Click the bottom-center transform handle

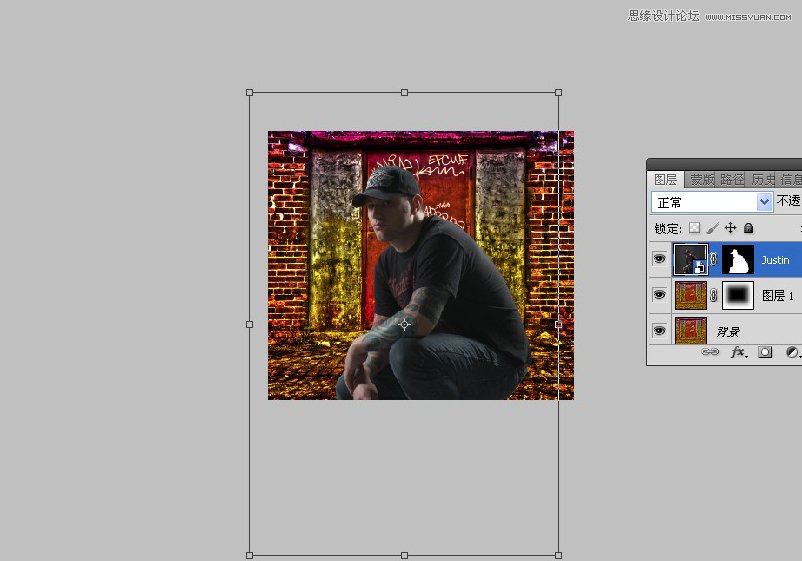tap(405, 555)
